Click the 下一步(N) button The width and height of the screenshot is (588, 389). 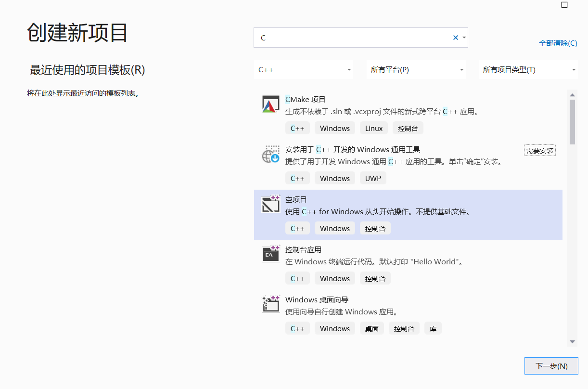pyautogui.click(x=551, y=366)
